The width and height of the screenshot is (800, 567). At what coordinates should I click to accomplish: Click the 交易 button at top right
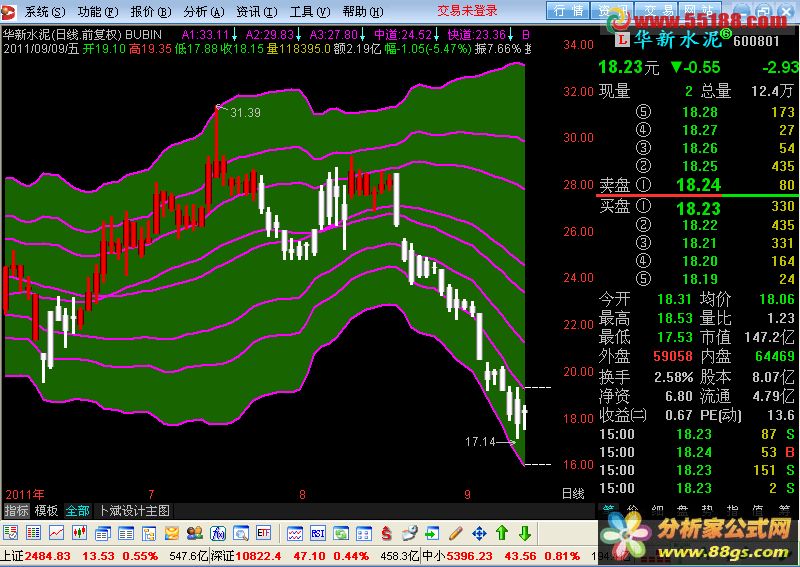click(x=656, y=11)
